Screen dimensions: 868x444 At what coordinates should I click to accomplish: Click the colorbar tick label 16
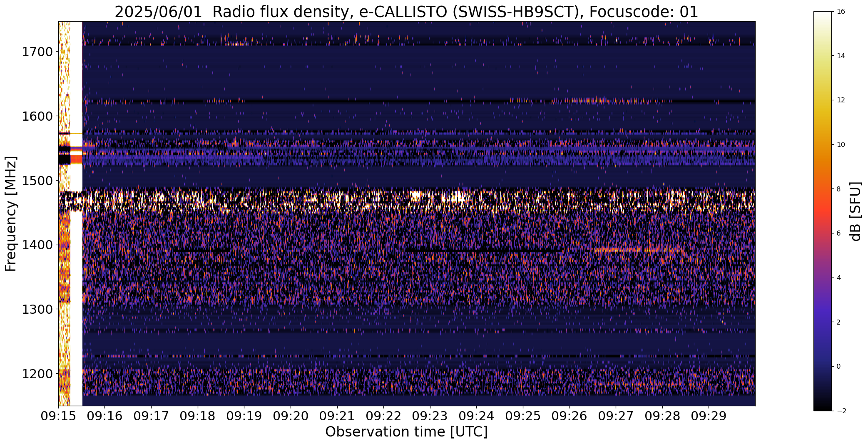click(x=841, y=11)
